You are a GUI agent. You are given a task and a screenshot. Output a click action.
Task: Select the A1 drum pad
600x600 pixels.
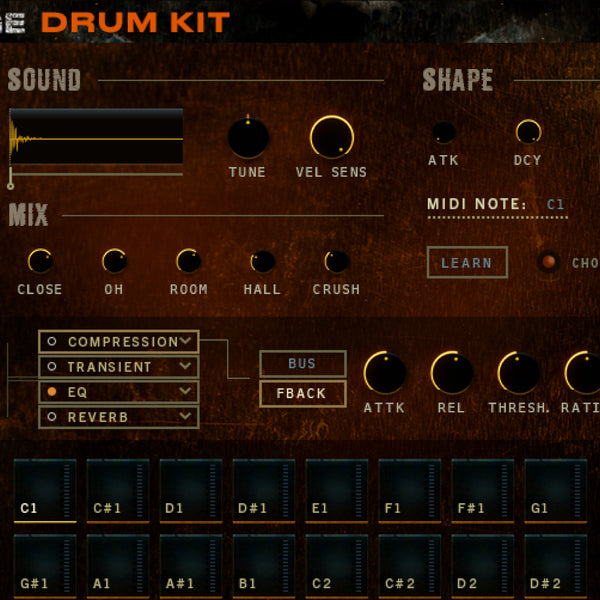coord(118,567)
